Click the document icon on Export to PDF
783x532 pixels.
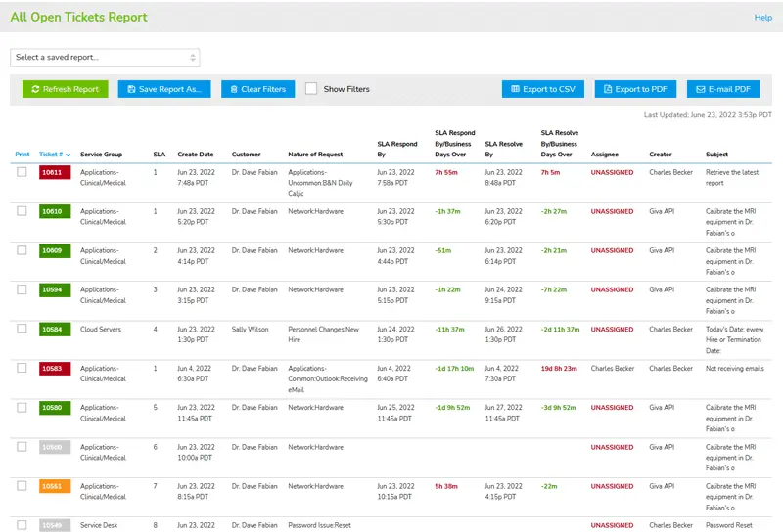pos(607,89)
